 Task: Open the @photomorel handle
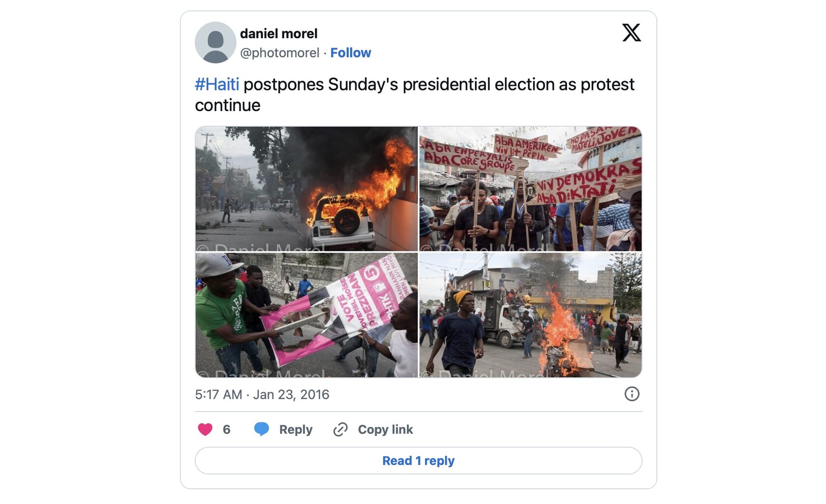pos(279,53)
